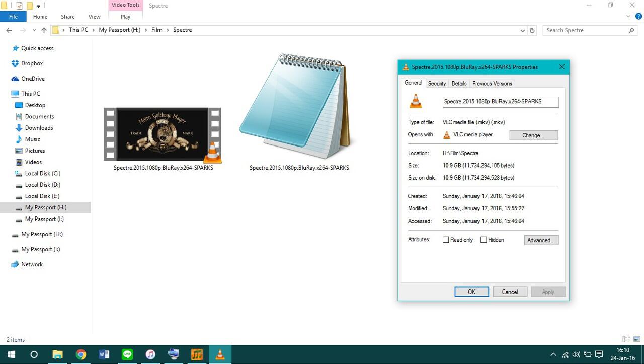The image size is (644, 364).
Task: Expand the Film breadcrumb chevron
Action: [168, 30]
